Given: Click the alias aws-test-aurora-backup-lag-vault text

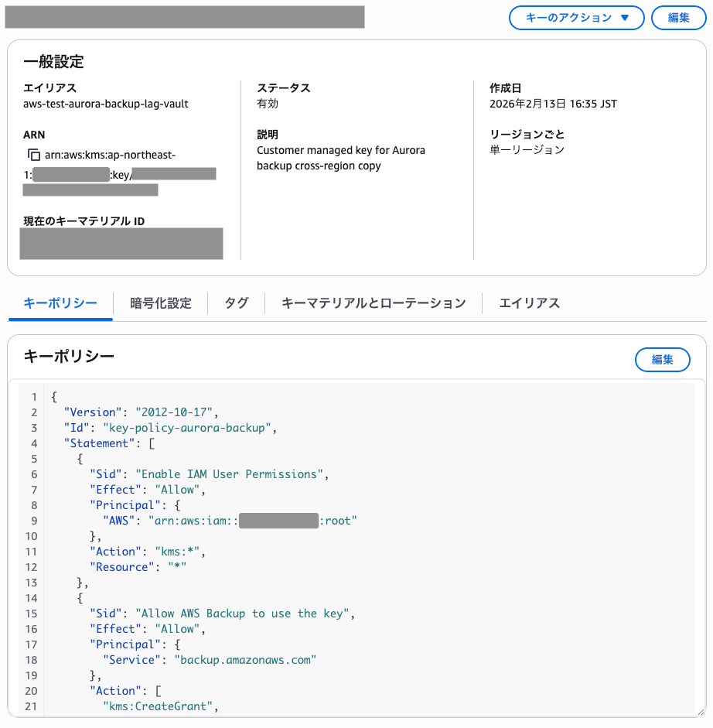Looking at the screenshot, I should (105, 104).
